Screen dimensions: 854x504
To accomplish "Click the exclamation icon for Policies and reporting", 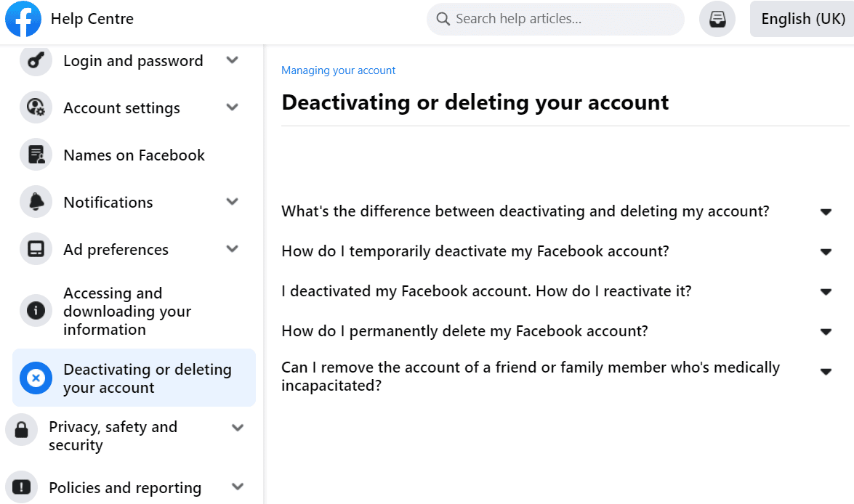I will 21,487.
